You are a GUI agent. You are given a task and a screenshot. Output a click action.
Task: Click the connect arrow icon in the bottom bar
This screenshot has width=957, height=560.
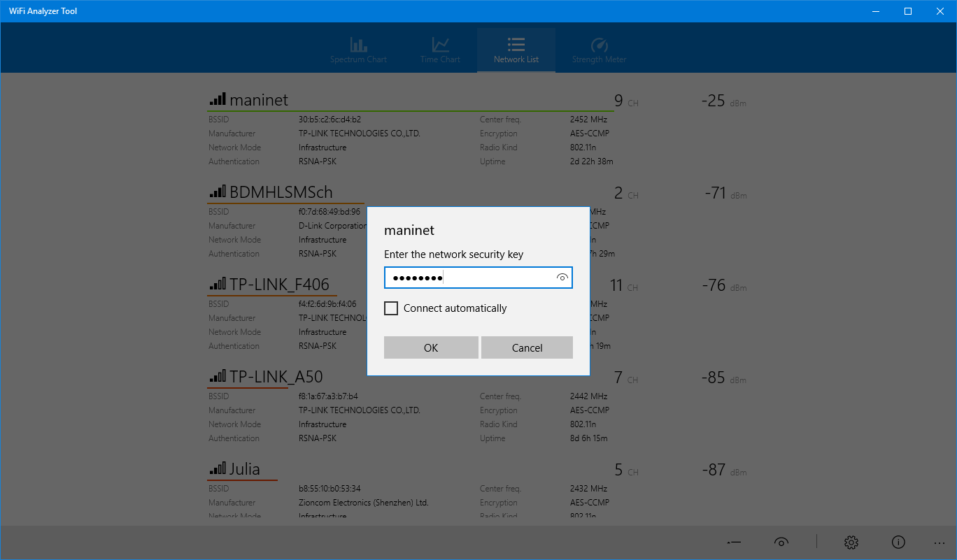point(733,542)
